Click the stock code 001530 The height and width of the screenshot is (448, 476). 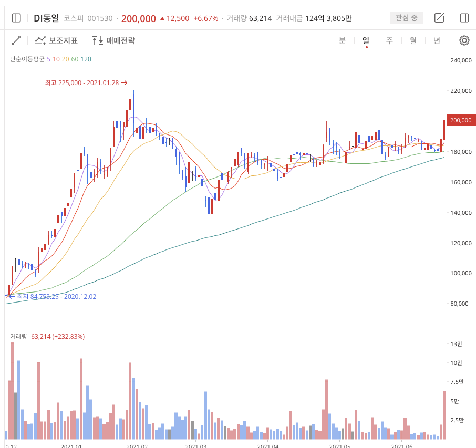tap(100, 18)
